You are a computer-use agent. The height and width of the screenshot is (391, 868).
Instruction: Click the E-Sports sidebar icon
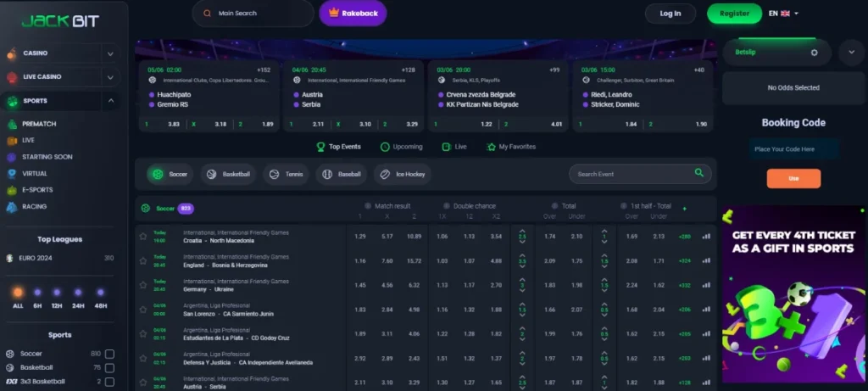pyautogui.click(x=12, y=190)
